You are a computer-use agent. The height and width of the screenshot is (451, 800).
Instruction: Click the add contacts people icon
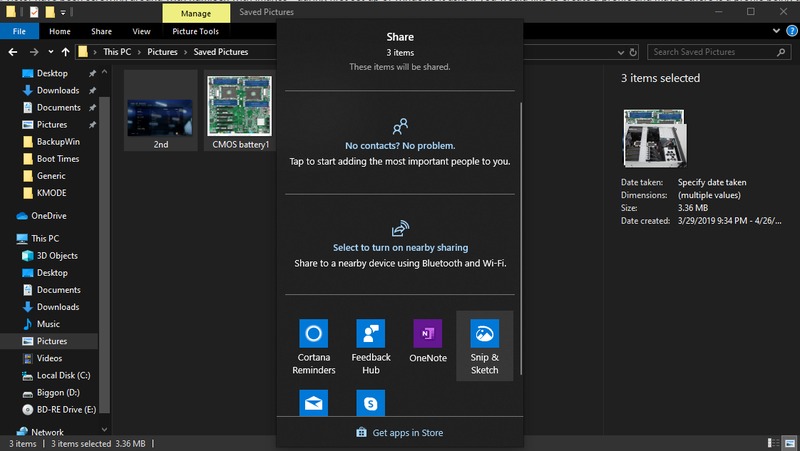[x=400, y=126]
